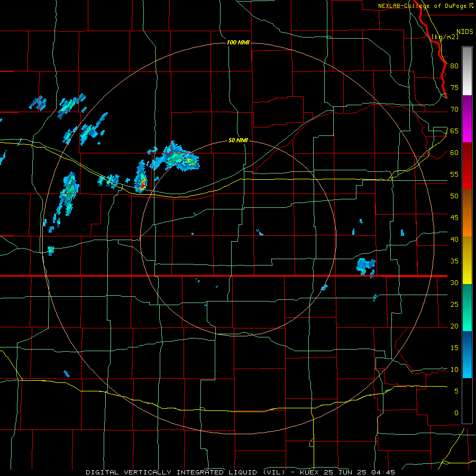Click the 35 value on the VIL scale

[454, 261]
